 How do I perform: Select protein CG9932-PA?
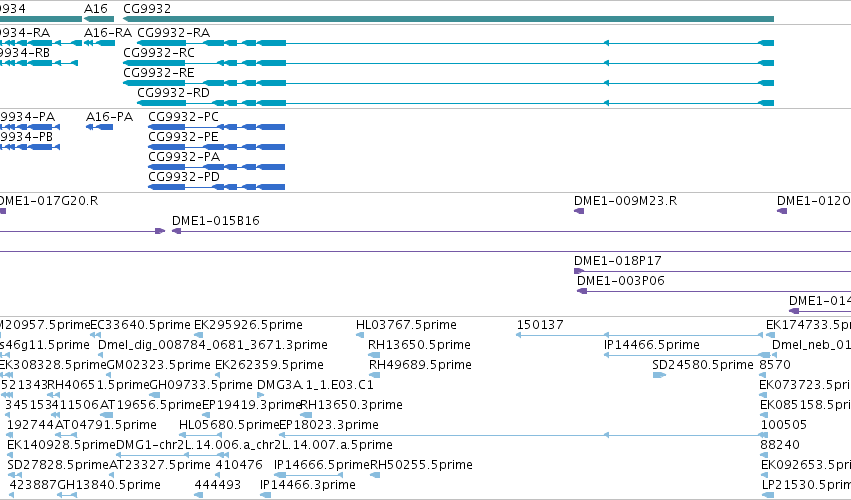pyautogui.click(x=217, y=167)
